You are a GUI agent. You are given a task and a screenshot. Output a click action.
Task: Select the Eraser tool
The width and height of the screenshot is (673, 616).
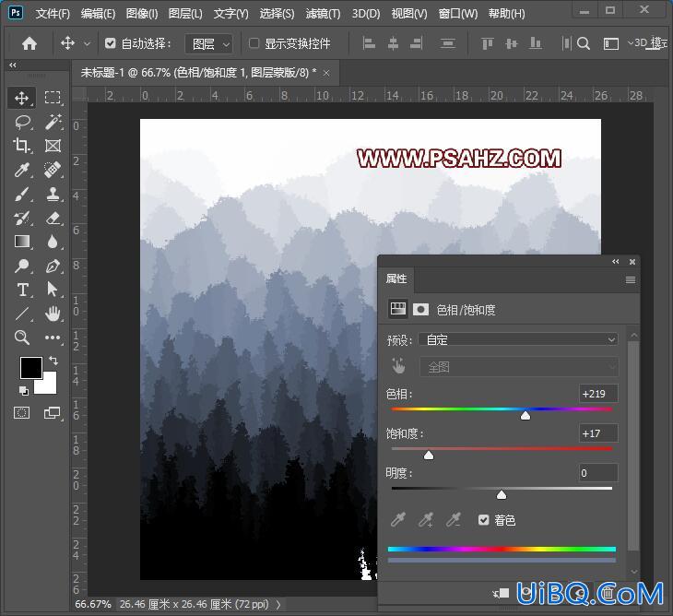click(53, 218)
